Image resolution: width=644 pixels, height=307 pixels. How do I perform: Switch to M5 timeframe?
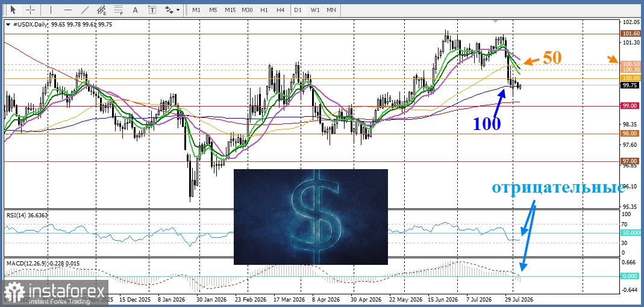pos(213,10)
